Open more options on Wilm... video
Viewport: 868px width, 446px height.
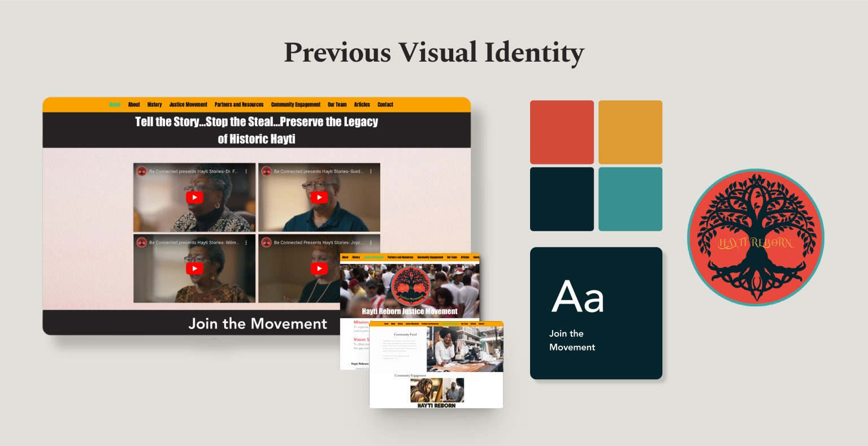(246, 243)
